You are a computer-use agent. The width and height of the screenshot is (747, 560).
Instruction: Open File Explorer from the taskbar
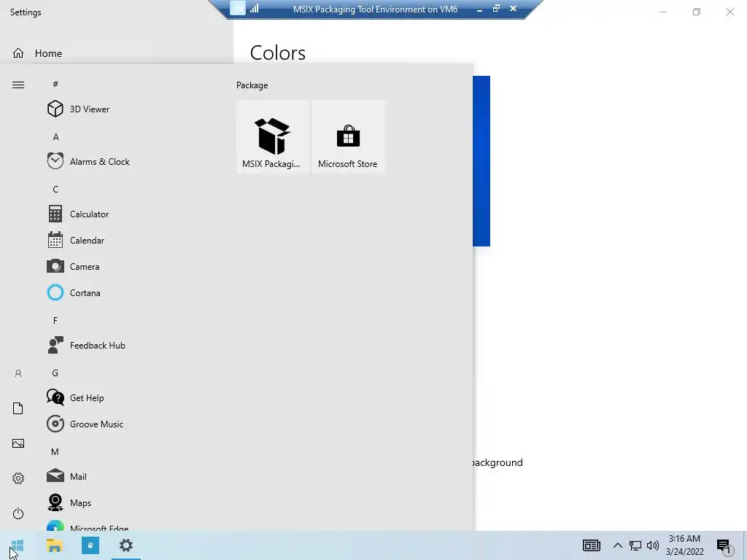(54, 545)
